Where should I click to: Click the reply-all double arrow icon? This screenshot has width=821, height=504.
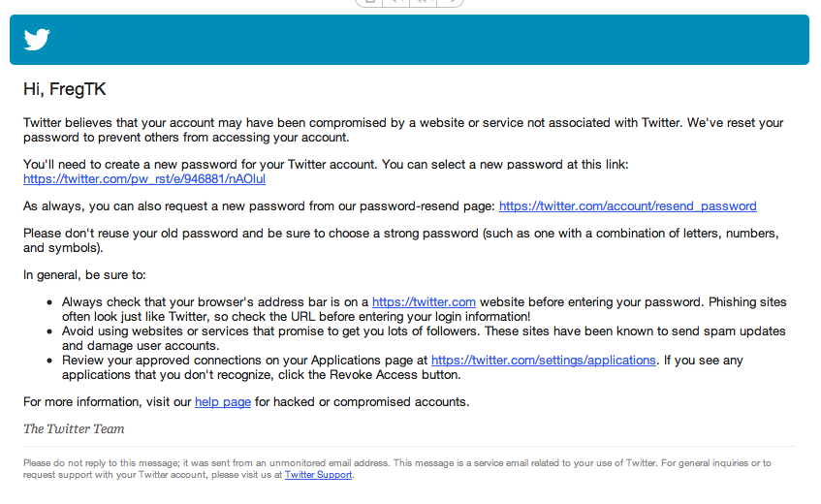click(x=423, y=2)
